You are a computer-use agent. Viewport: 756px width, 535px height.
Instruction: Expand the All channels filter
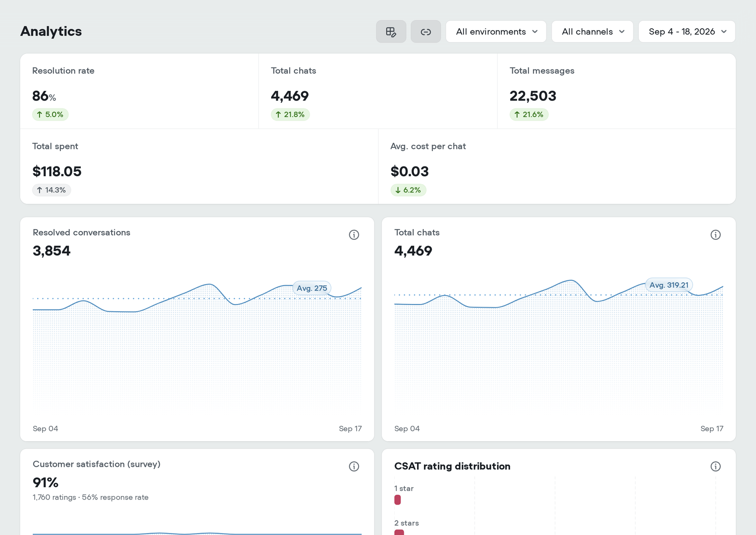tap(592, 32)
